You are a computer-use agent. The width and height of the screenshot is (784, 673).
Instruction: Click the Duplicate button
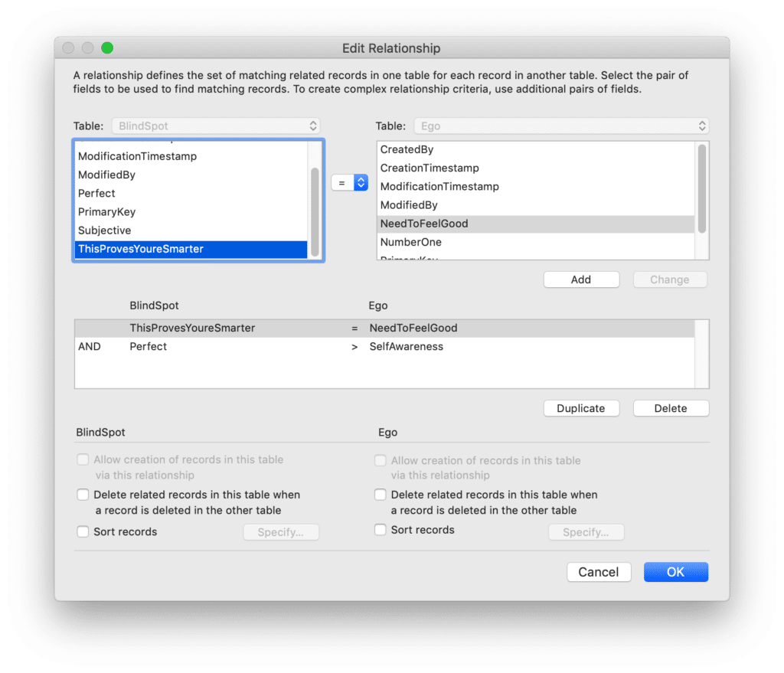tap(581, 408)
